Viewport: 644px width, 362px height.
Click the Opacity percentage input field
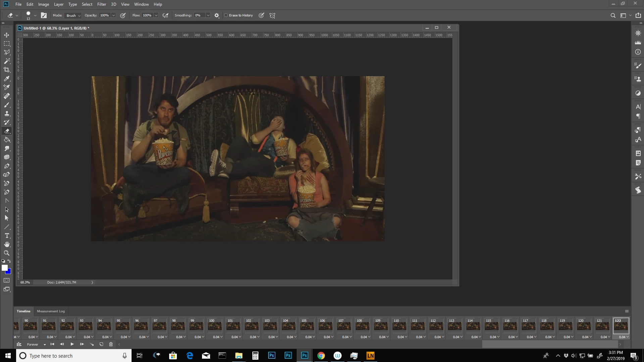click(x=105, y=15)
